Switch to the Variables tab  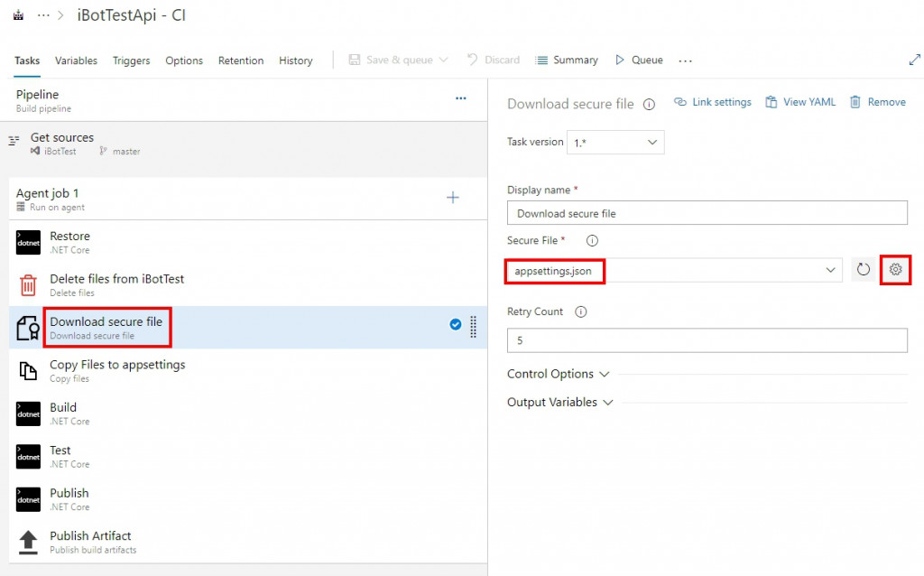point(76,60)
